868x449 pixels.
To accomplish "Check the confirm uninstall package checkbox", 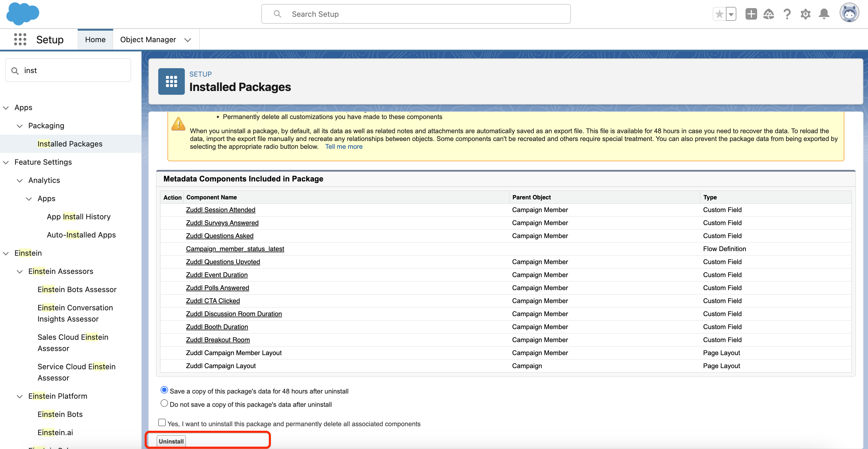I will (x=162, y=422).
